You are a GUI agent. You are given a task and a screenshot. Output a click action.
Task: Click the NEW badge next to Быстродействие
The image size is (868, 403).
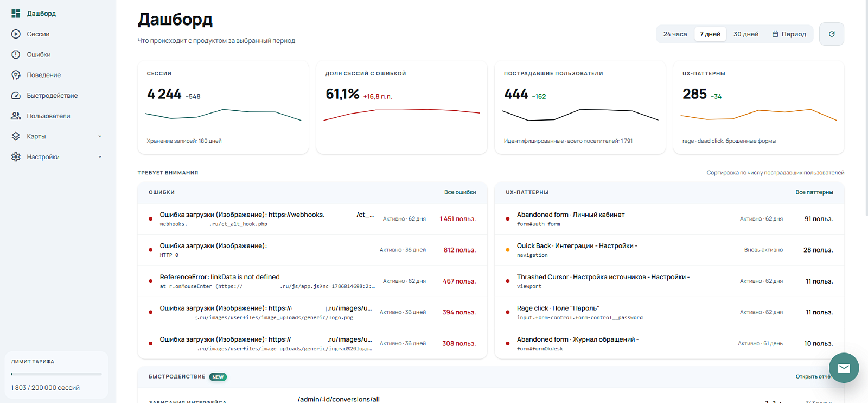tap(218, 377)
